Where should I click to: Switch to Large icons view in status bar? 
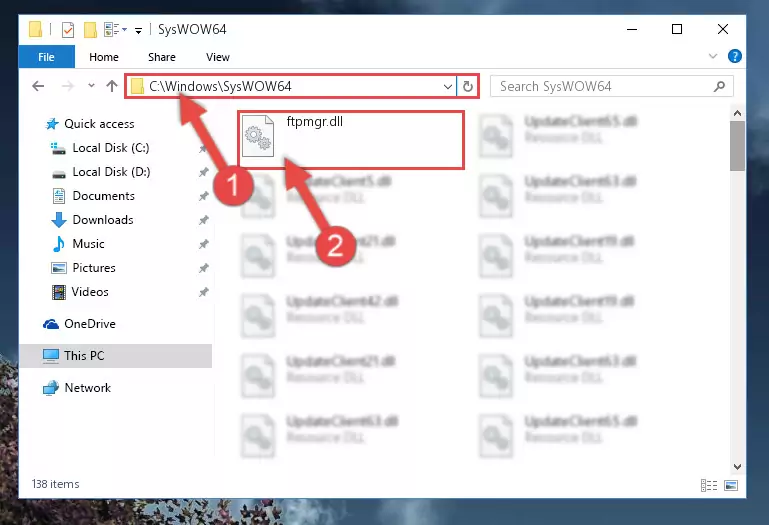[731, 485]
